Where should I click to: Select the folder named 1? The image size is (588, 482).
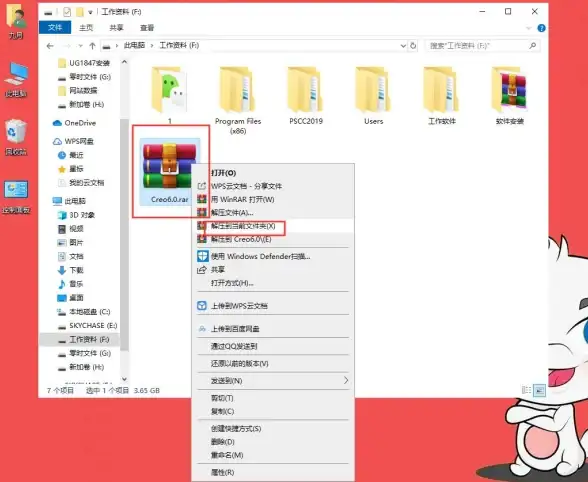click(x=170, y=95)
